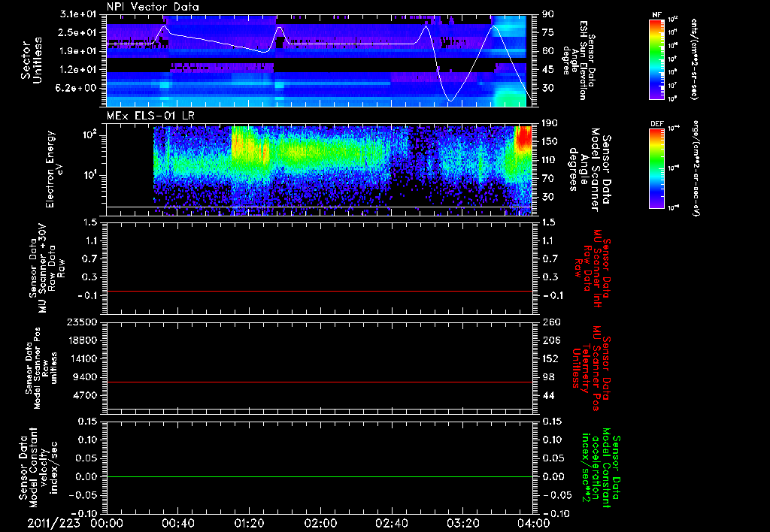Click the '2.5e+01' sector tick label
This screenshot has width=770, height=532.
coord(78,32)
